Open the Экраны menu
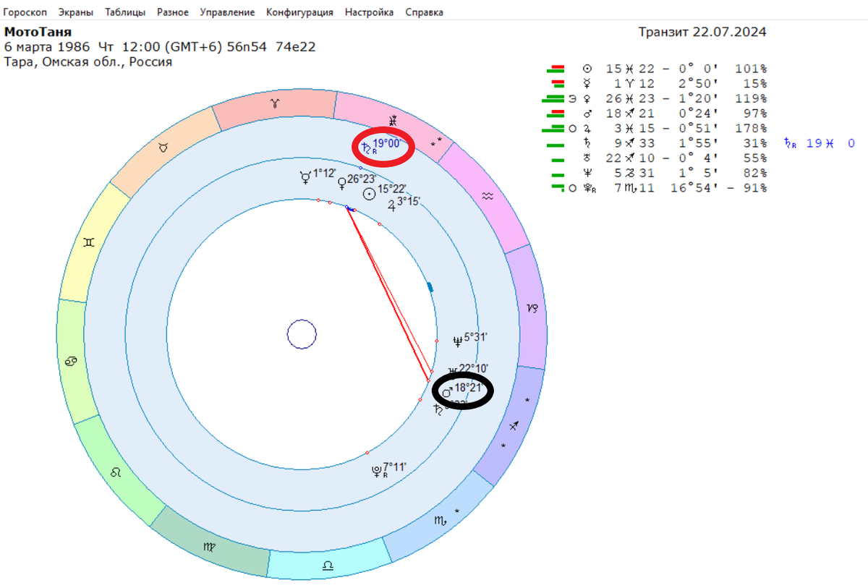868x588 pixels. coord(76,12)
